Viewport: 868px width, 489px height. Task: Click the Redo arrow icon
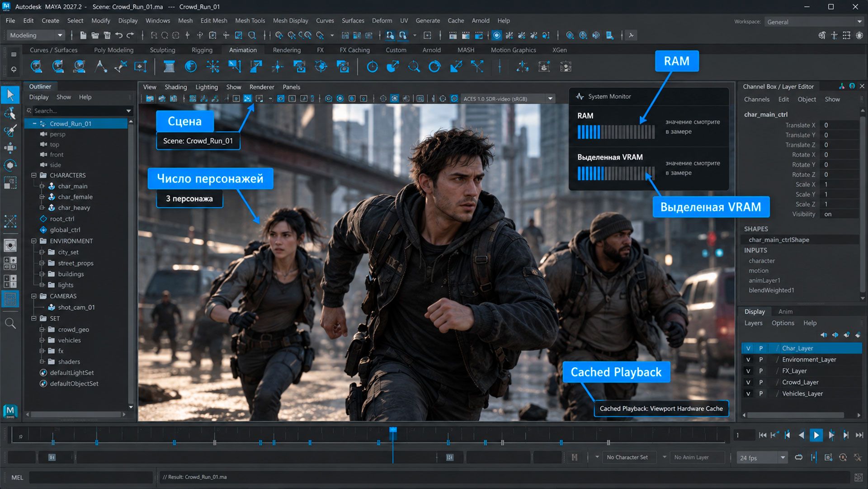click(130, 35)
